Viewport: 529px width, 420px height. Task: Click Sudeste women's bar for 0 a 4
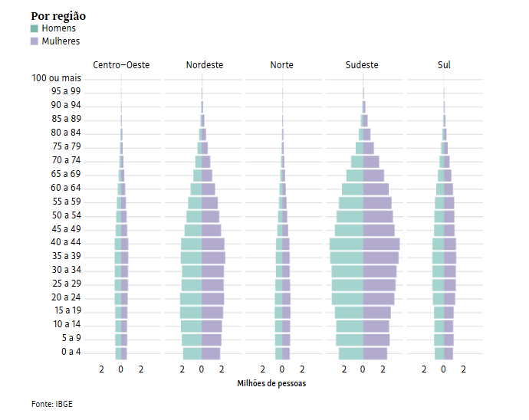tap(375, 353)
